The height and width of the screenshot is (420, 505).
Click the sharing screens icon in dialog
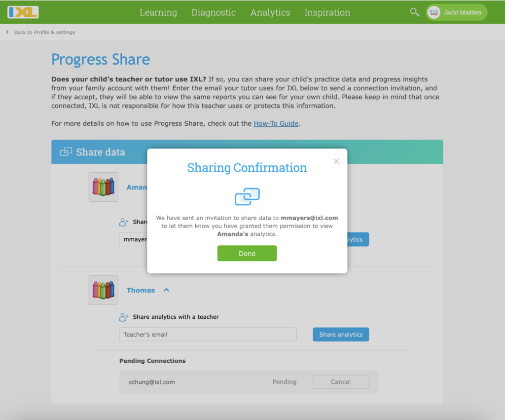coord(247,196)
